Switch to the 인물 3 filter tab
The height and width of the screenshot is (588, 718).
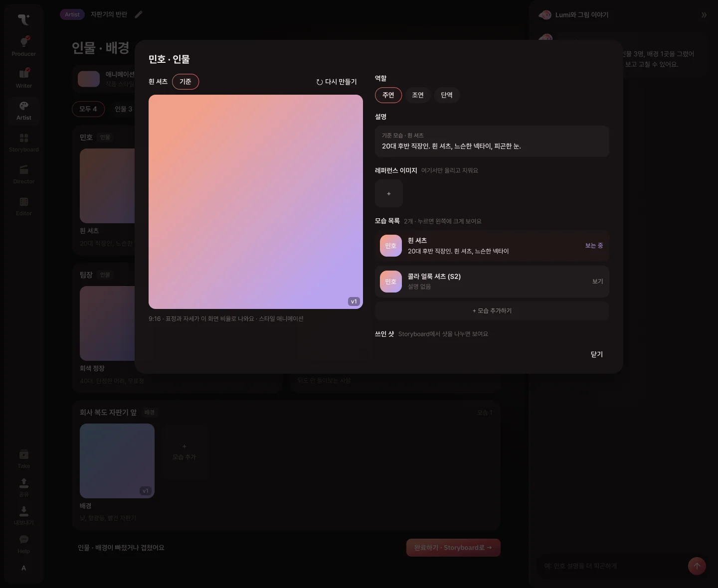click(x=123, y=109)
